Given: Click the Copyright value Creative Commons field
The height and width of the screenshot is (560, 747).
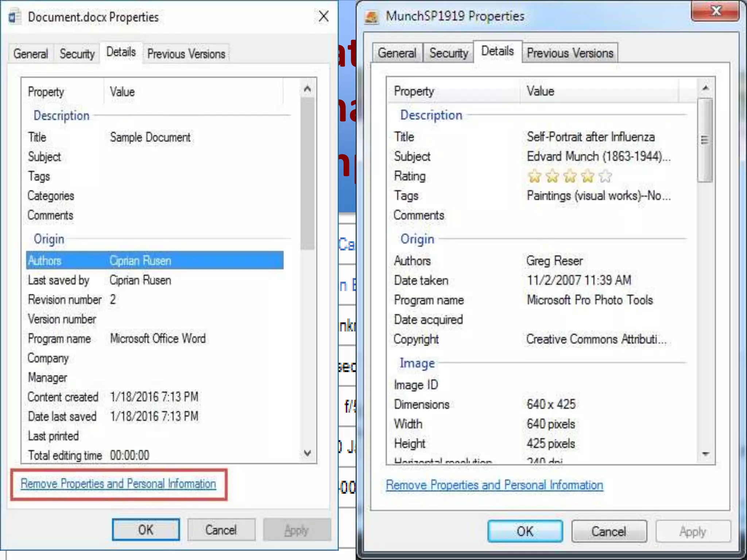Looking at the screenshot, I should click(x=596, y=339).
